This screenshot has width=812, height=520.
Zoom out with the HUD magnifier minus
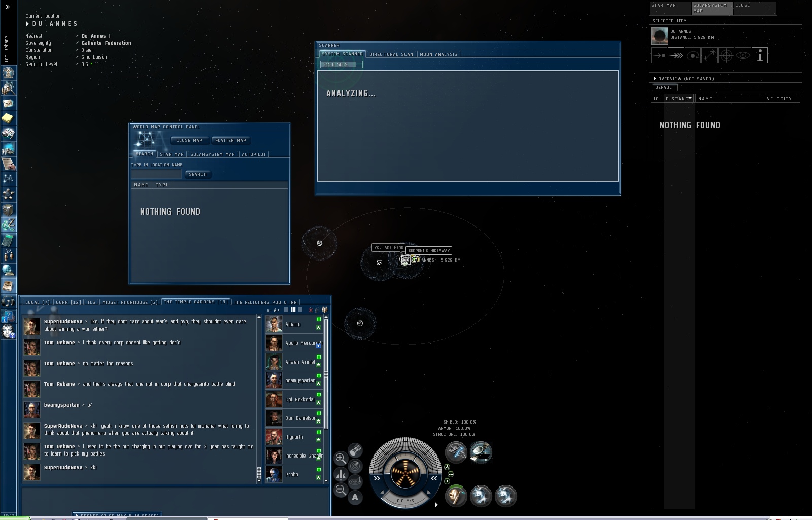tap(341, 490)
